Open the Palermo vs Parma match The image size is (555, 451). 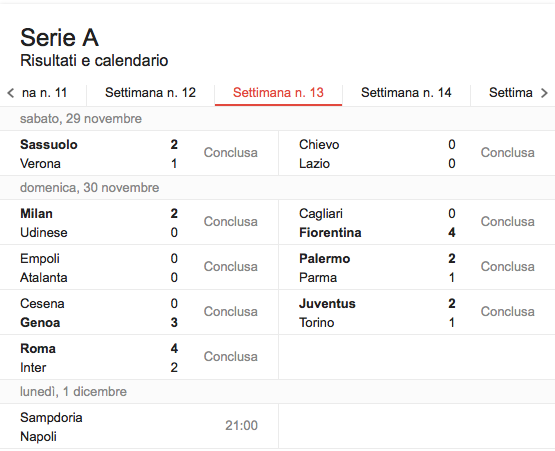(417, 267)
